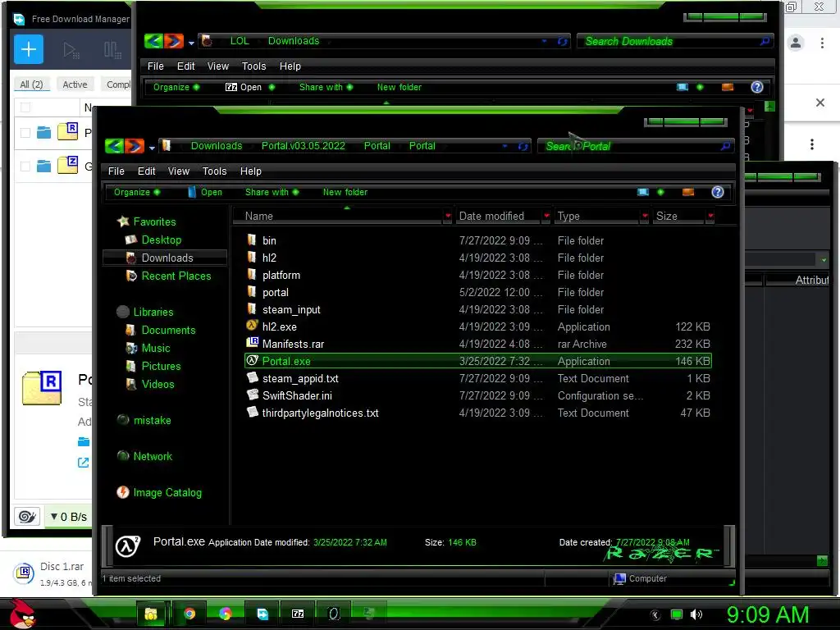
Task: Open the View menu in Portal window
Action: (178, 171)
